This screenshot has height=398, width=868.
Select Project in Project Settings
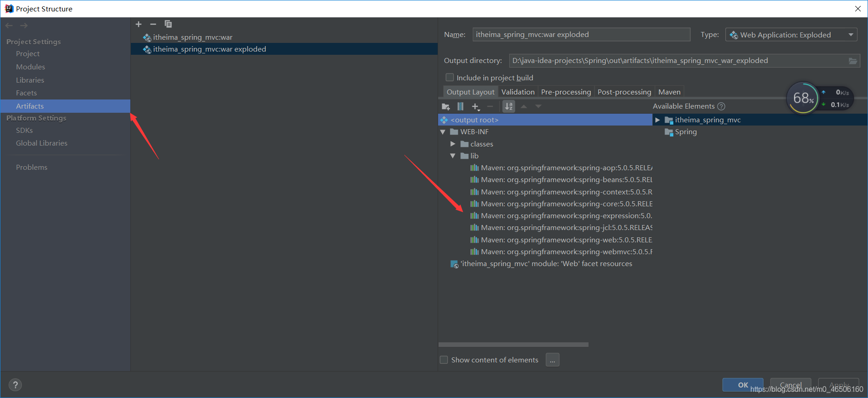tap(28, 54)
